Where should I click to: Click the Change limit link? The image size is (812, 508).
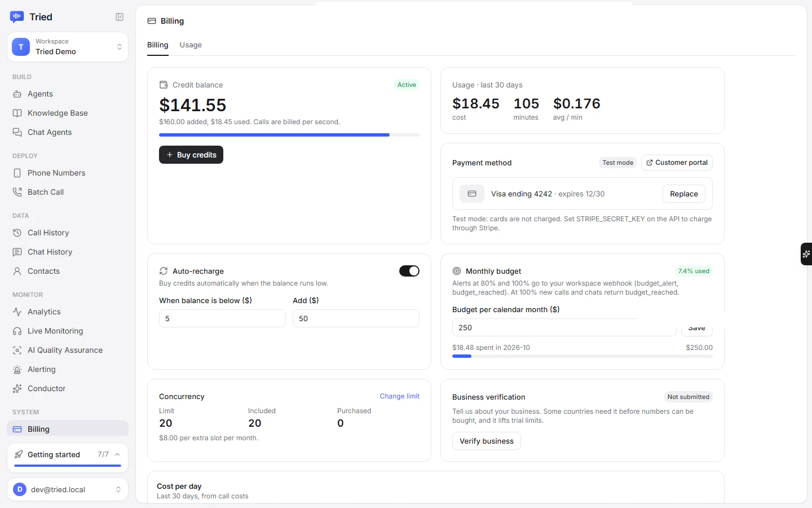(x=400, y=396)
